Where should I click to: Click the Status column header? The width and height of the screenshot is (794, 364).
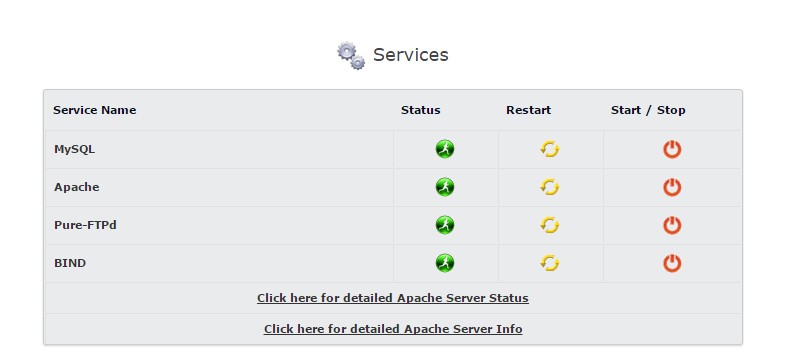coord(421,110)
